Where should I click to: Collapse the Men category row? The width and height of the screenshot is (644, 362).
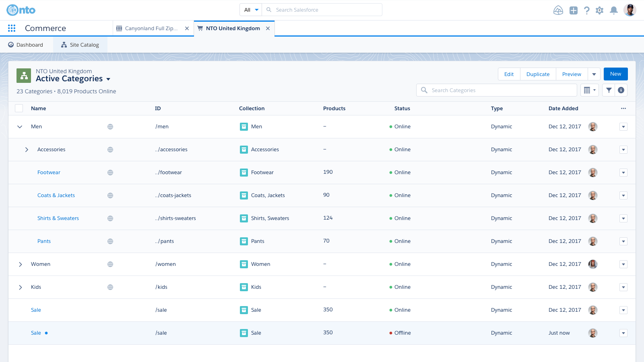[20, 127]
